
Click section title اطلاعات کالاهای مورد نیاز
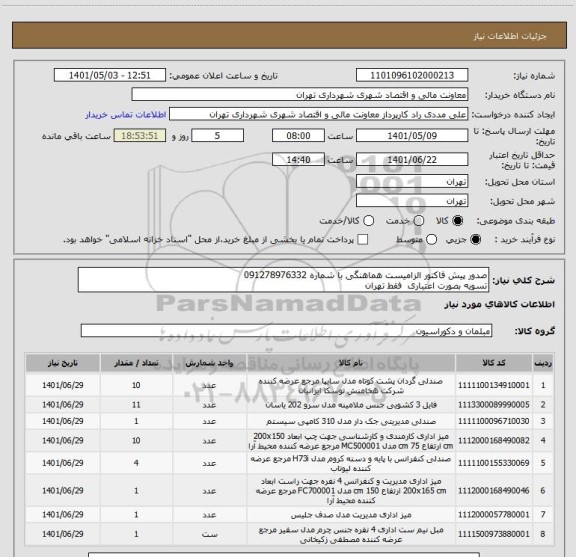(499, 305)
